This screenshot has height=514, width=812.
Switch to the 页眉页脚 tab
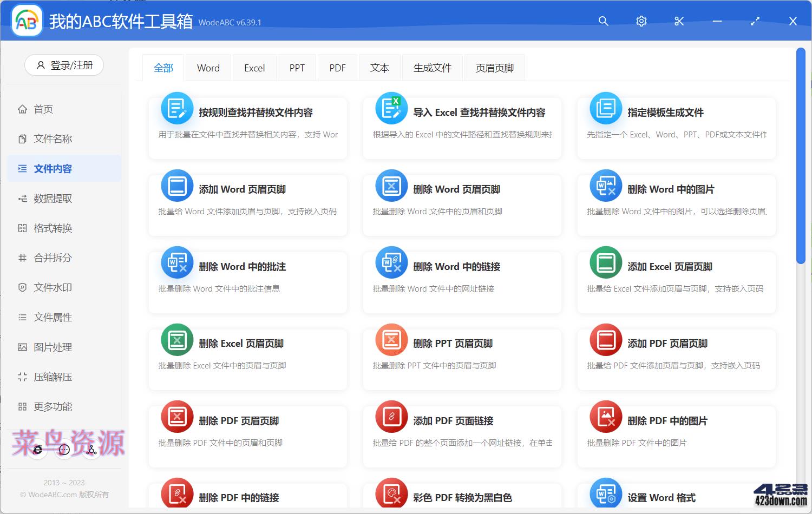[494, 68]
